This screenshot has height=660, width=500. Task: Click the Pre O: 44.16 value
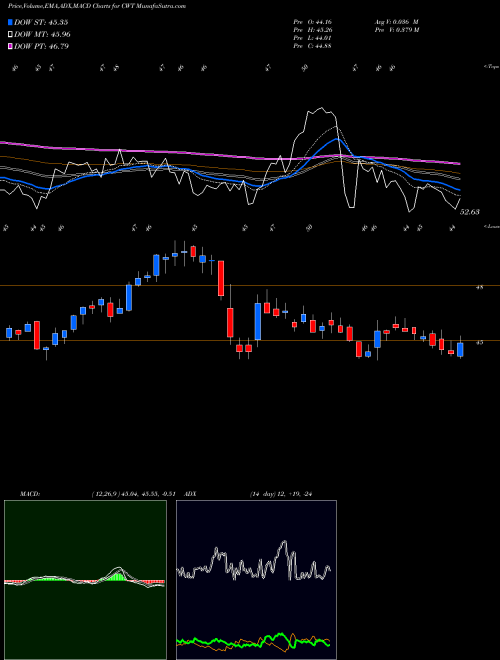[312, 21]
